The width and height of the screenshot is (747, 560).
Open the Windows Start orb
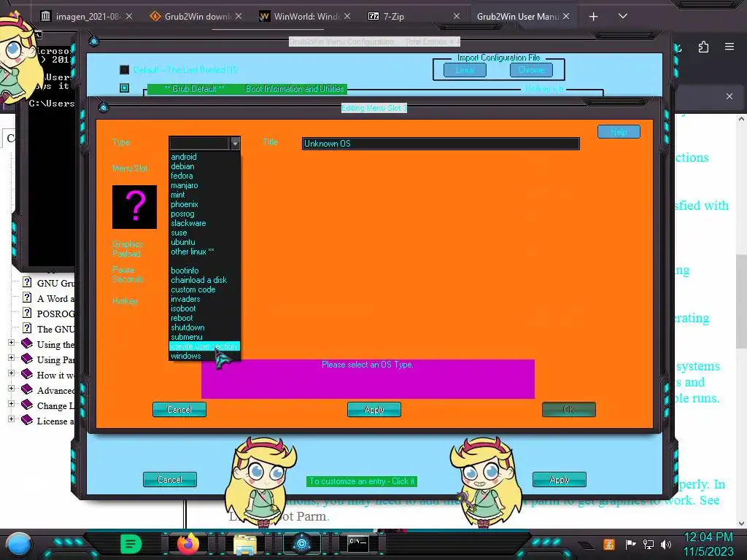[18, 544]
